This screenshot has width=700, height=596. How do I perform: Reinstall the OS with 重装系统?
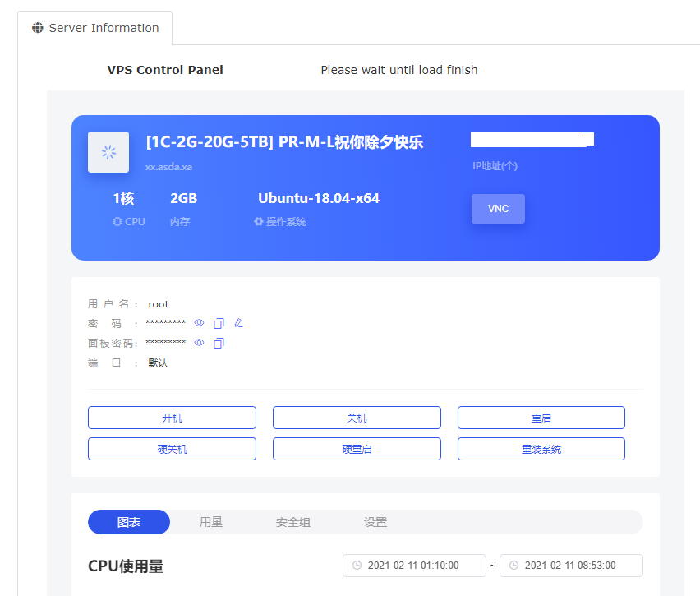pos(541,449)
